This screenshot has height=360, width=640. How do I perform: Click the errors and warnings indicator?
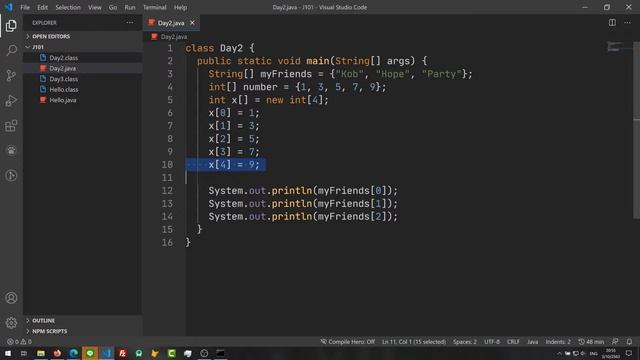click(x=19, y=342)
